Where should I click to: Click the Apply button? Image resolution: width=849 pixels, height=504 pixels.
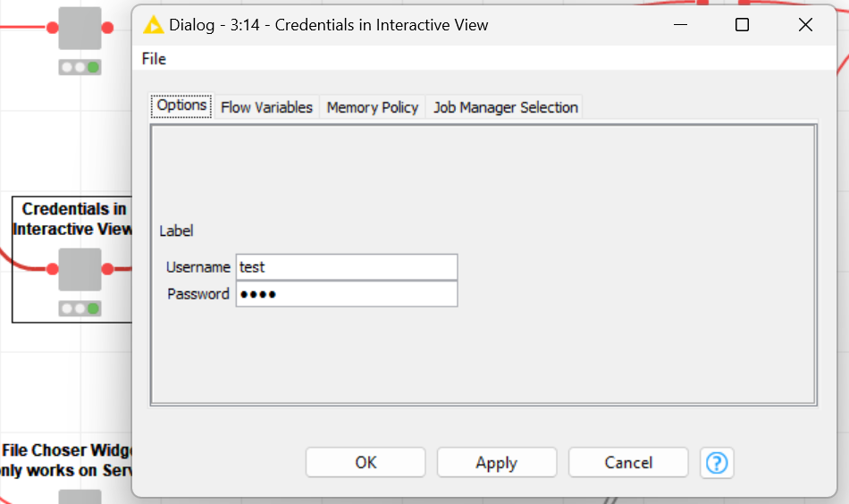(x=496, y=463)
